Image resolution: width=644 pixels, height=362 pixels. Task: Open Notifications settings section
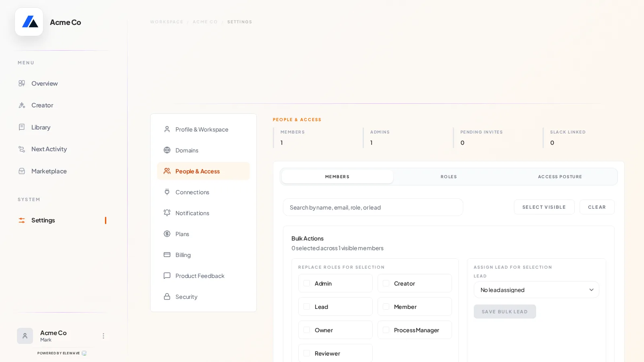tap(203, 213)
